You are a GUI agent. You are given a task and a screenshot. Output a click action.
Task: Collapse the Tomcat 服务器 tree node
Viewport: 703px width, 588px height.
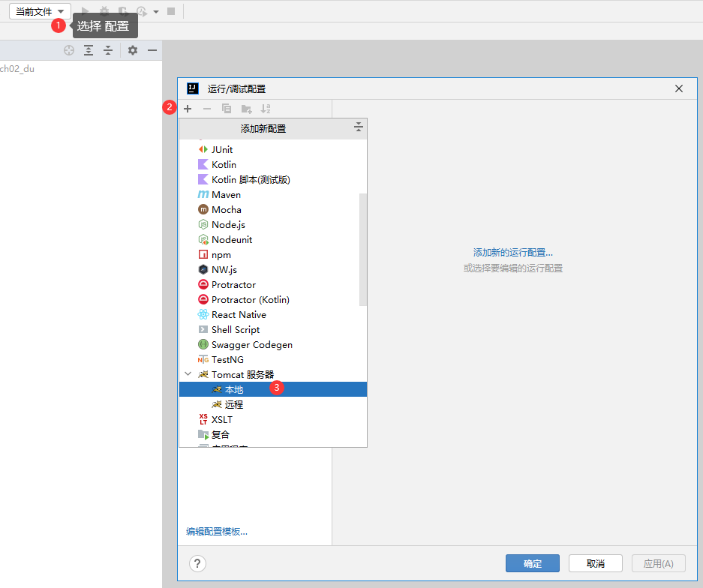coord(188,374)
